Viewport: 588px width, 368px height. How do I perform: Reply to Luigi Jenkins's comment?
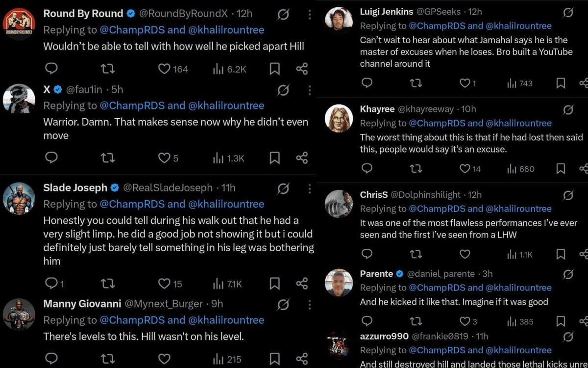[367, 83]
